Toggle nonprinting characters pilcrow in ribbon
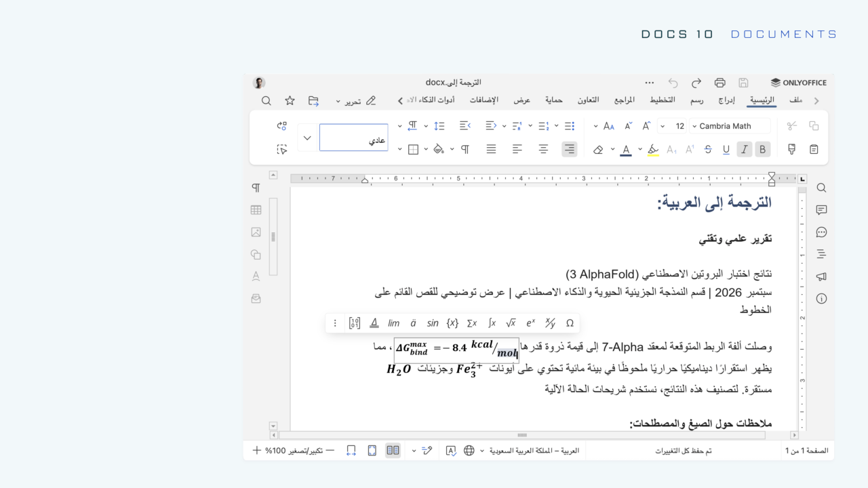The height and width of the screenshot is (488, 868). coord(465,149)
